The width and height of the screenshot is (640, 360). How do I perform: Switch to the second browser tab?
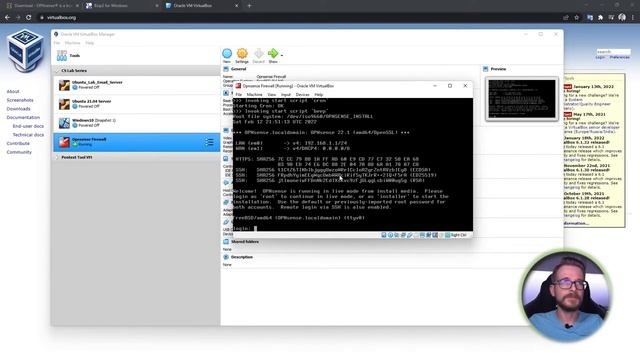point(121,6)
